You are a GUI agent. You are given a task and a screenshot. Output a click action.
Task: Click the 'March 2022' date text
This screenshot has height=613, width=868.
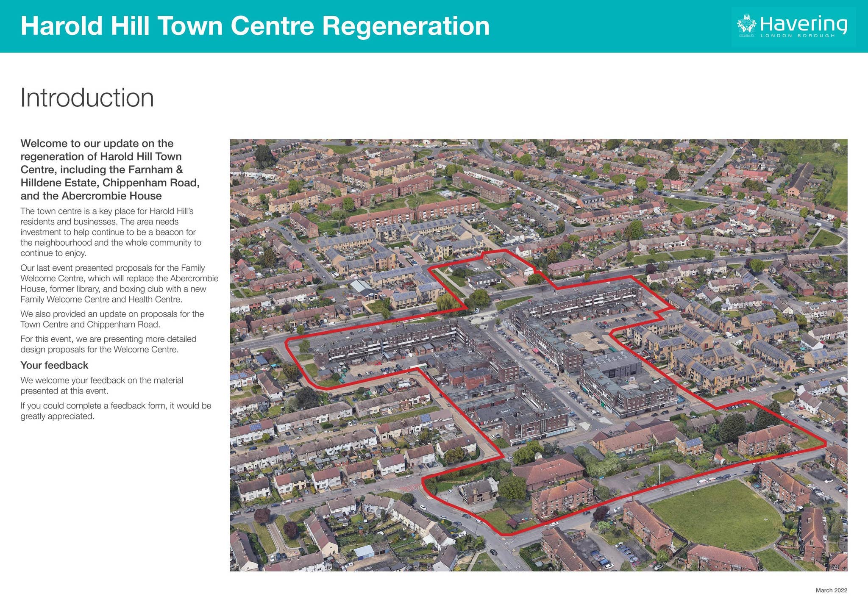(x=831, y=590)
